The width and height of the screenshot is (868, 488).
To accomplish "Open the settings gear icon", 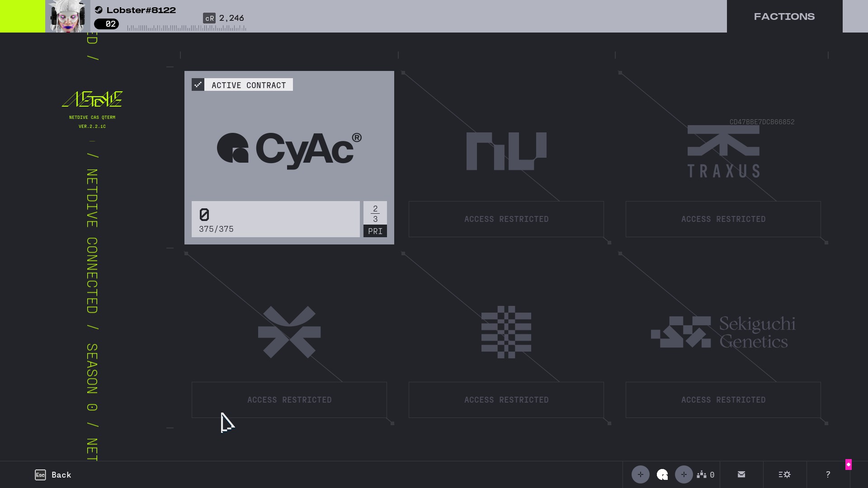I will click(x=785, y=474).
